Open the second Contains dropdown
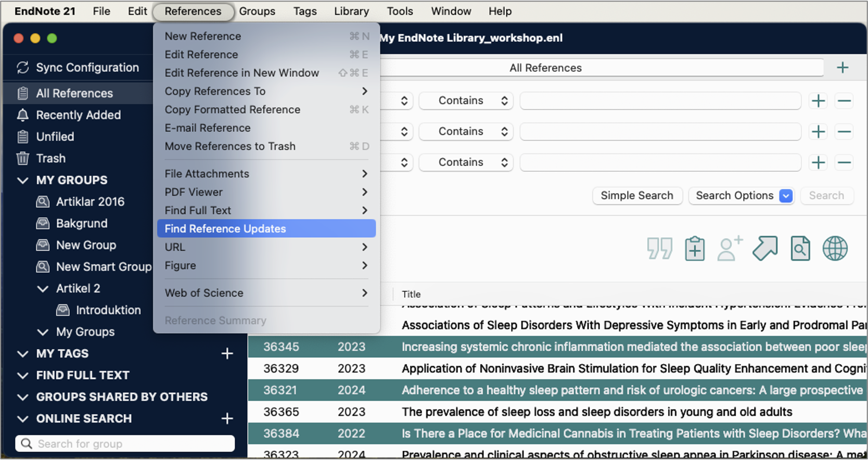 (466, 132)
